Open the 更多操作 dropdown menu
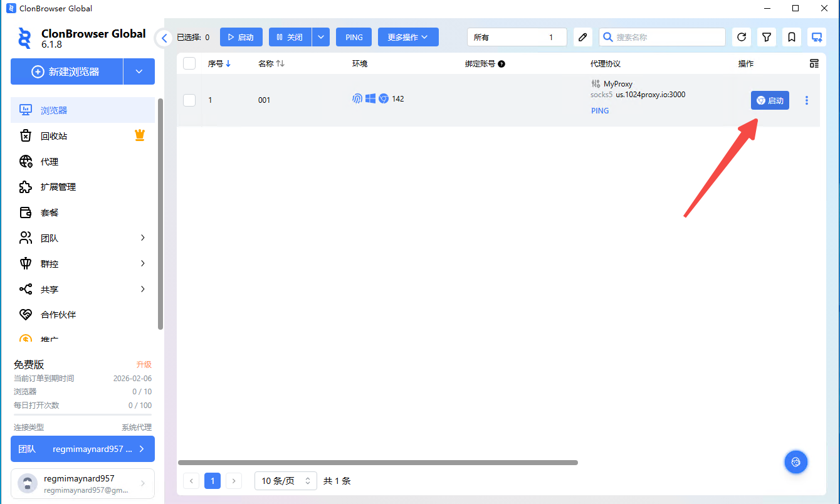This screenshot has width=840, height=504. [x=408, y=37]
